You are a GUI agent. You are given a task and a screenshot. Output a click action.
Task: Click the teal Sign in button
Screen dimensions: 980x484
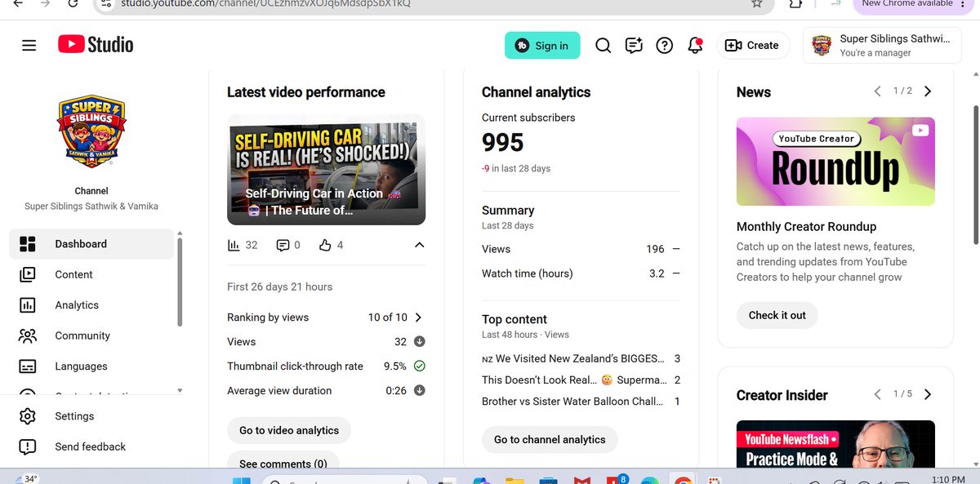[542, 46]
